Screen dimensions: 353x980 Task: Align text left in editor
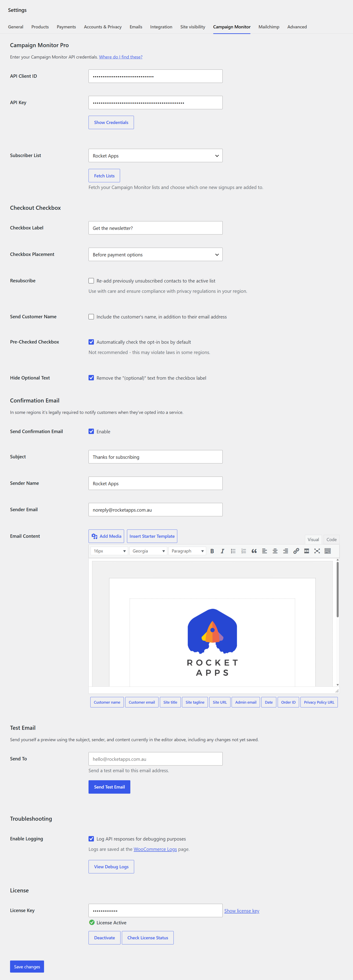tap(265, 551)
